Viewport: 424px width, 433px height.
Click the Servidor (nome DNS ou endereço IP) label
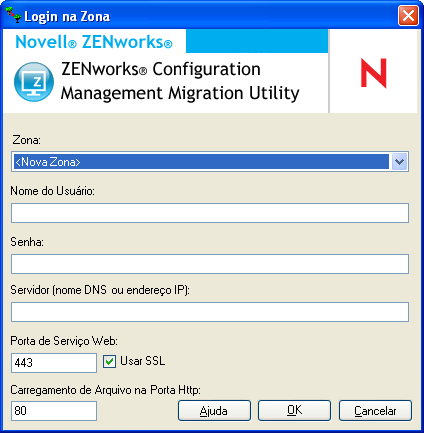pyautogui.click(x=100, y=290)
